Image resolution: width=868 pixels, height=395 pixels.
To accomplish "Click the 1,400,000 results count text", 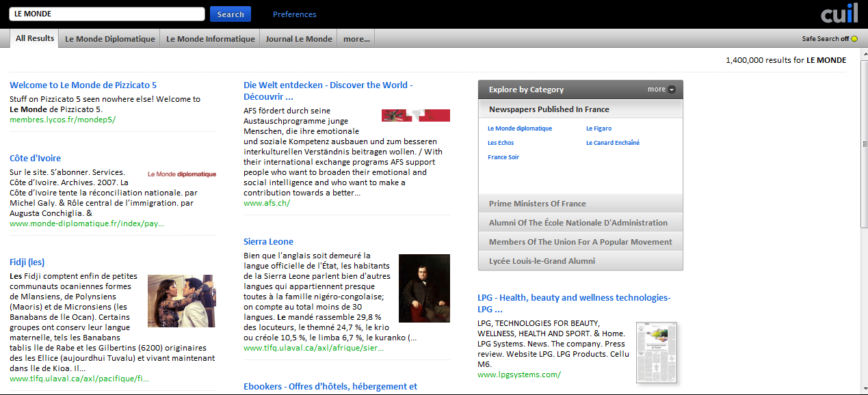I will click(786, 60).
